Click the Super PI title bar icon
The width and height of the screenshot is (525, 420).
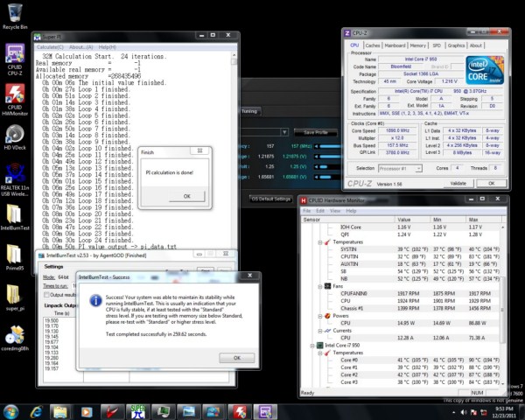[x=38, y=37]
